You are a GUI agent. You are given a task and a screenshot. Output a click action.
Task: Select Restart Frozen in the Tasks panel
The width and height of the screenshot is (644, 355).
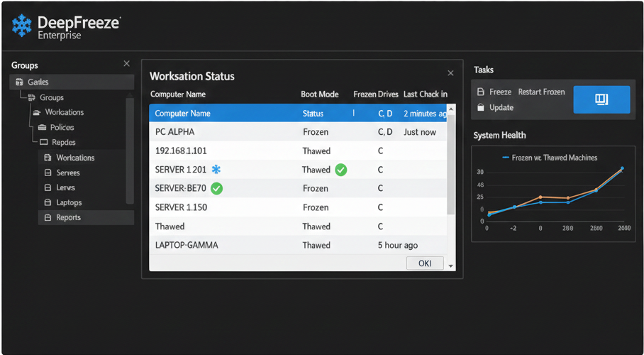point(541,92)
